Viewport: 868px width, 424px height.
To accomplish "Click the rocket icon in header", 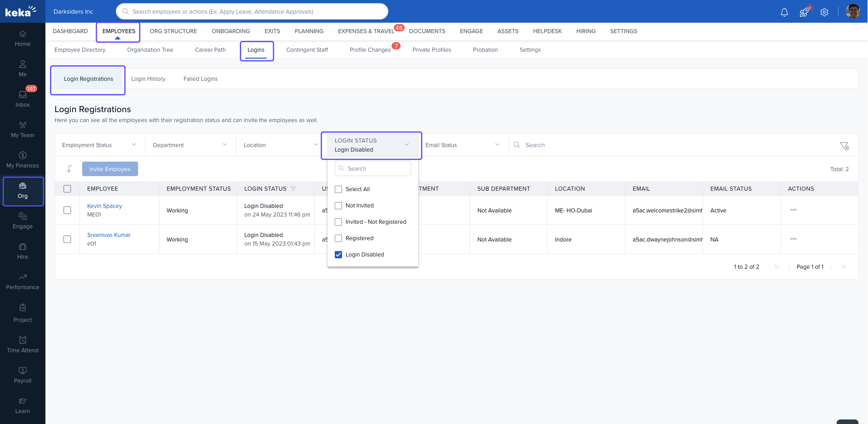I will [804, 12].
